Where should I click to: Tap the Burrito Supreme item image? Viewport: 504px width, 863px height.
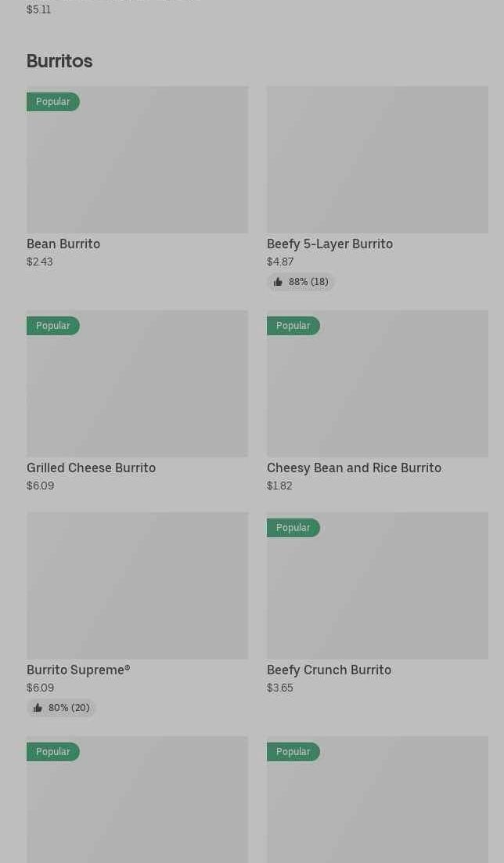coord(137,586)
